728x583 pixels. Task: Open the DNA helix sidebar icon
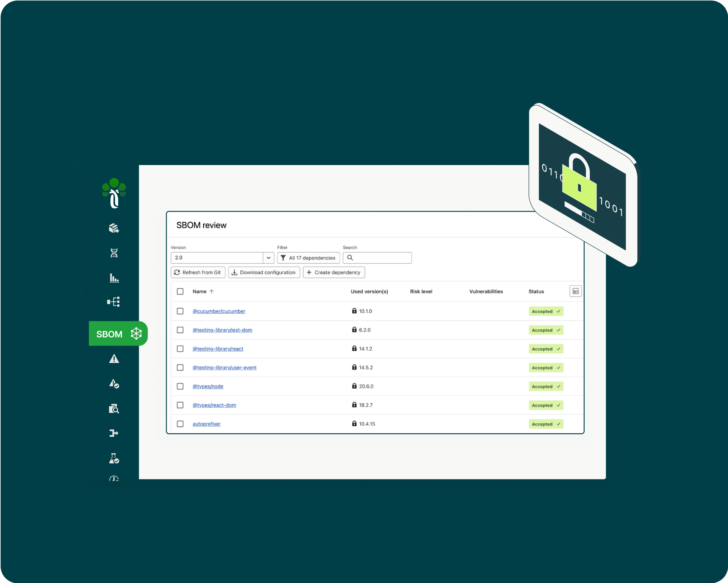point(114,253)
